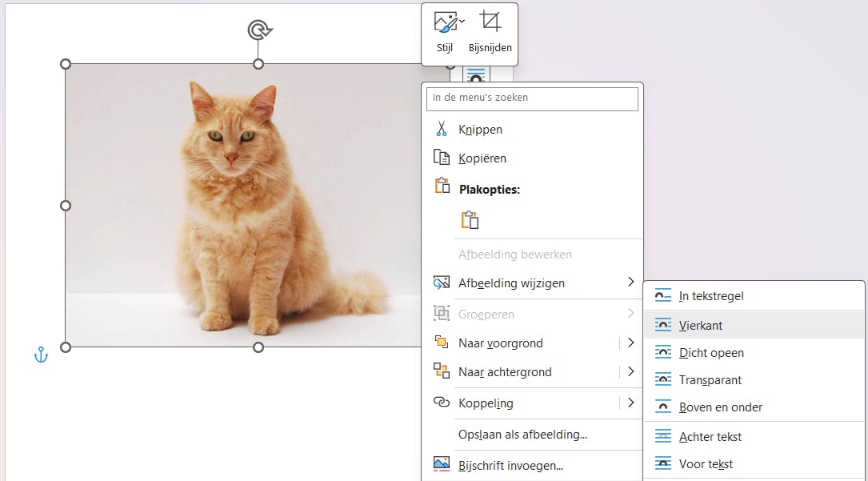Click the Transparant wrap icon
Viewport: 868px width, 481px height.
(x=662, y=379)
